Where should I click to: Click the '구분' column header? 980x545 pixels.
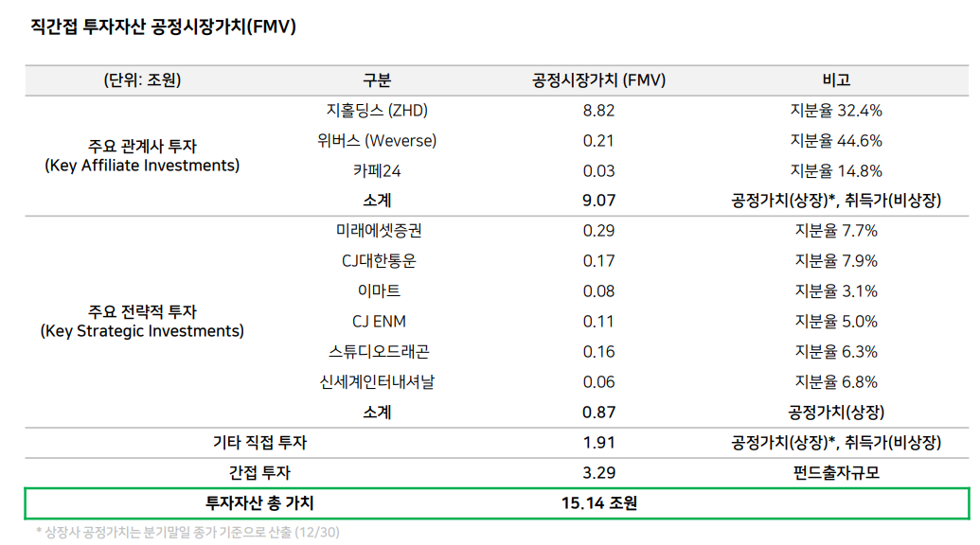point(377,80)
